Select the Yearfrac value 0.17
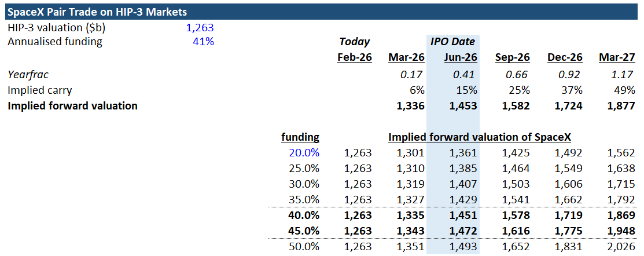 [x=413, y=75]
